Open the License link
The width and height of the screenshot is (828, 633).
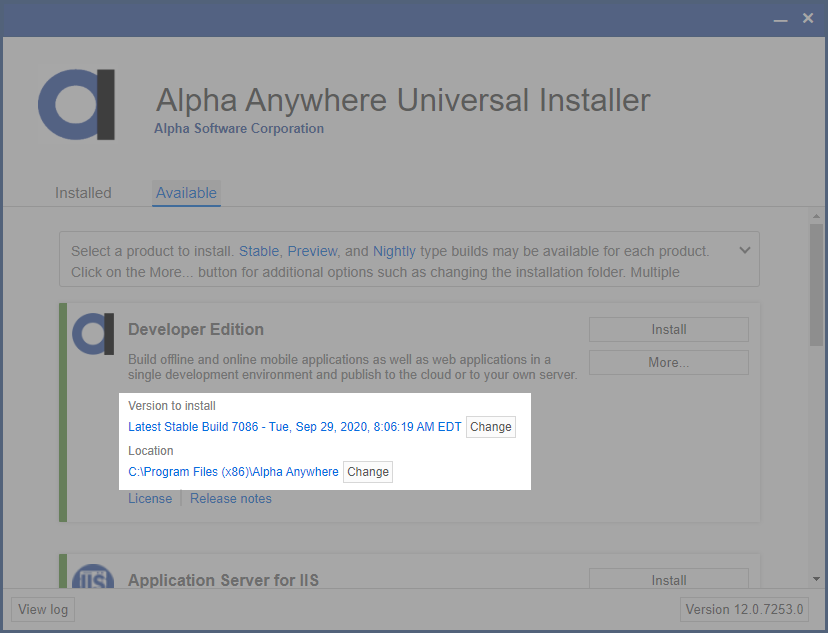coord(150,498)
